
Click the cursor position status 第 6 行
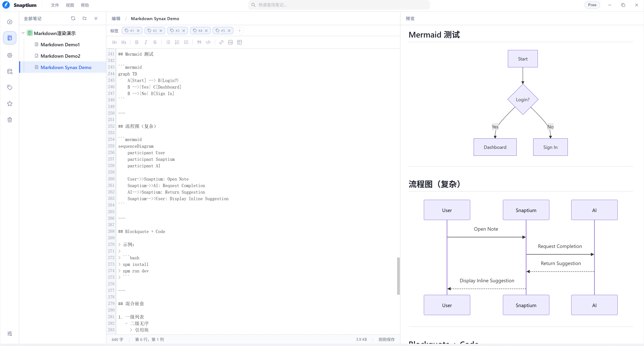point(149,339)
